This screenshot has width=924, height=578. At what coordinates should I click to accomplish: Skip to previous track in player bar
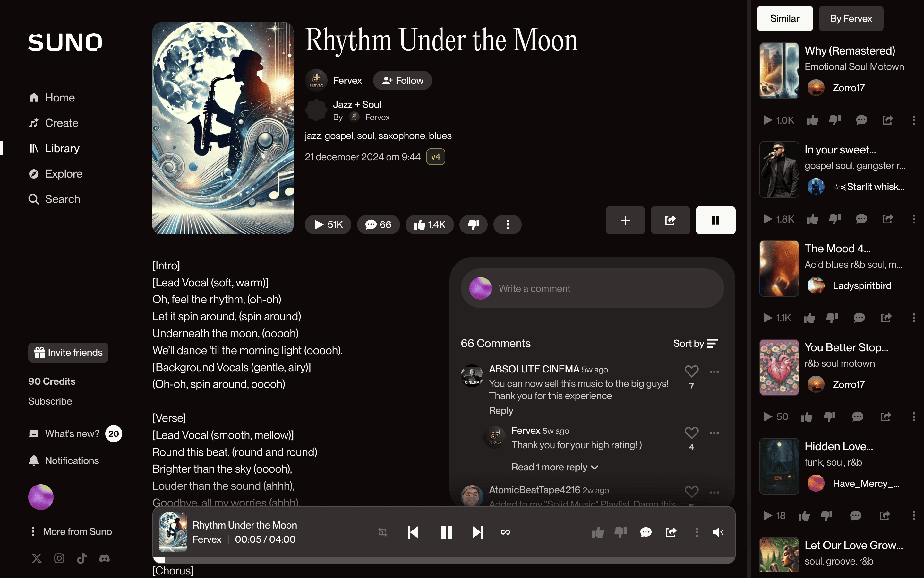[x=413, y=532]
